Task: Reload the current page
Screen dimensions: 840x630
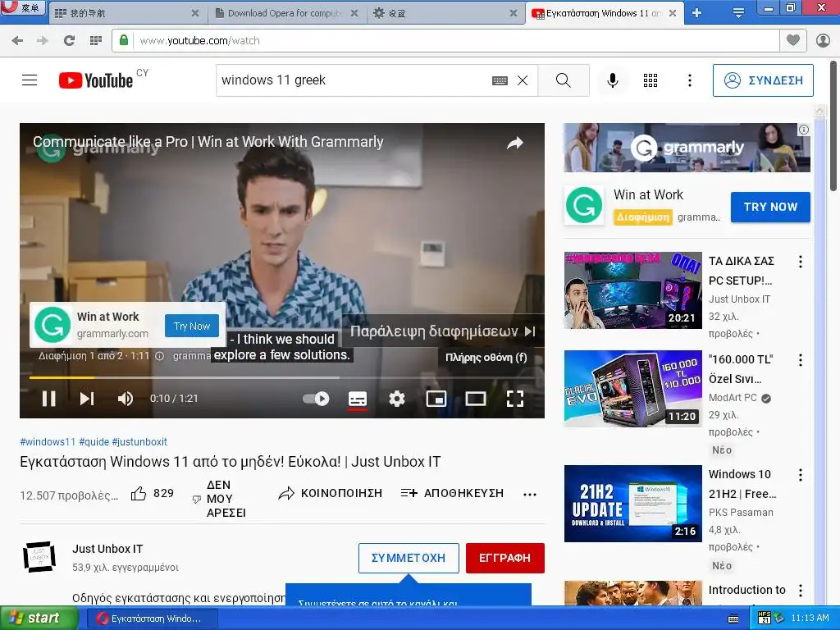Action: pos(69,41)
